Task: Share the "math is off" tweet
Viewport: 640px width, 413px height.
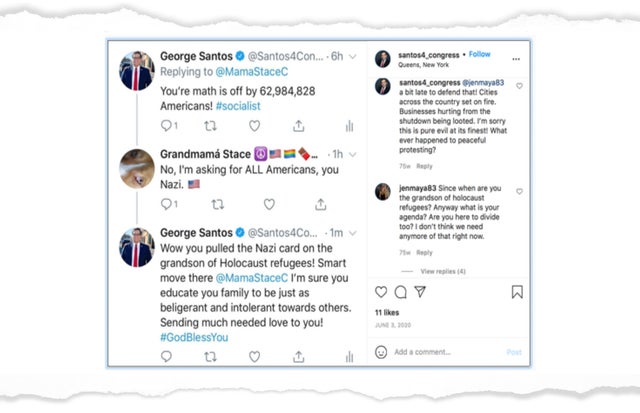Action: (299, 126)
